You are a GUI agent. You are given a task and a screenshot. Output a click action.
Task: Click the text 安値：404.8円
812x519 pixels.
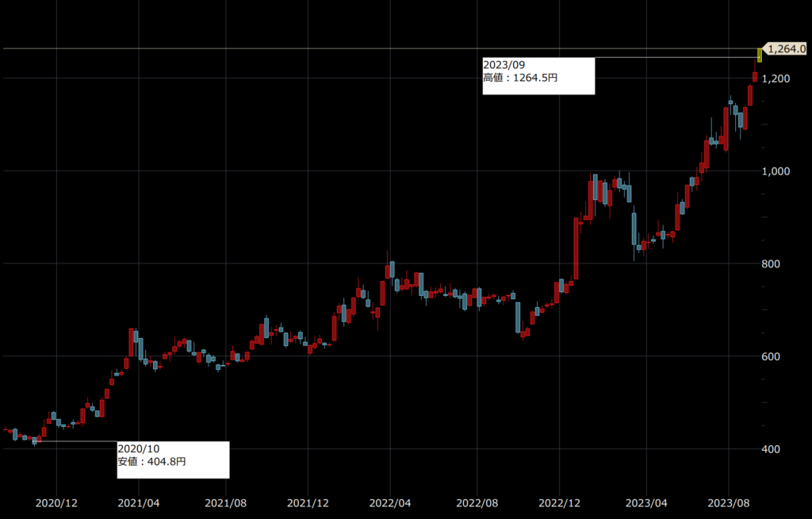151,461
